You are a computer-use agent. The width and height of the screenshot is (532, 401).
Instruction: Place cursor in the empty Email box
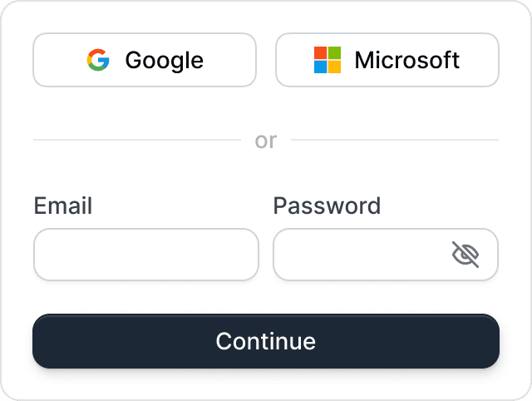point(146,255)
